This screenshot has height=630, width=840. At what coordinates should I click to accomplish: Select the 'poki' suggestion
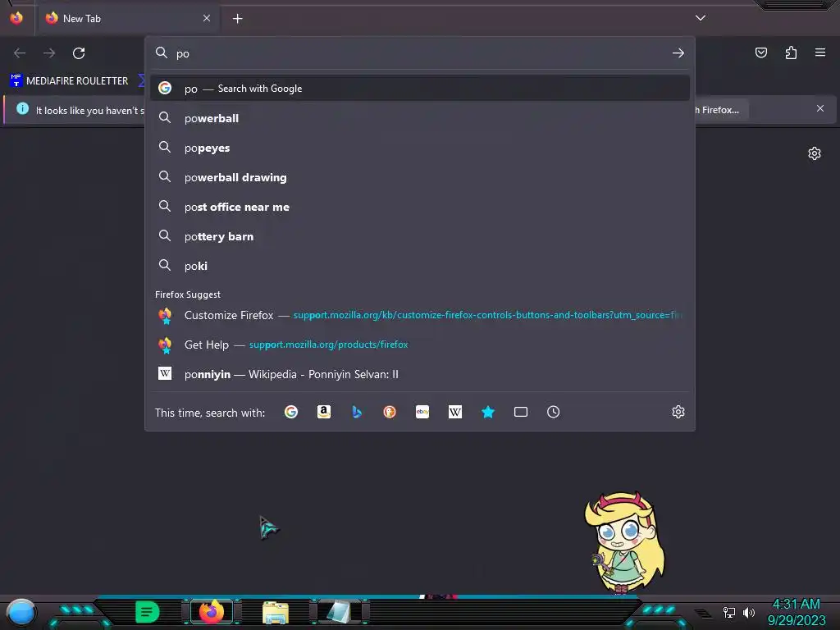click(420, 265)
